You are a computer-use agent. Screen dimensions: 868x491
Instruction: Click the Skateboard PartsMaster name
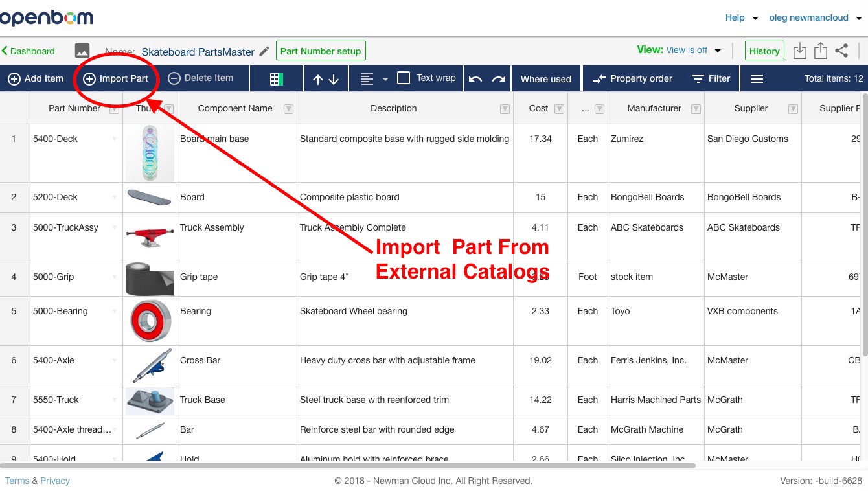pyautogui.click(x=198, y=52)
